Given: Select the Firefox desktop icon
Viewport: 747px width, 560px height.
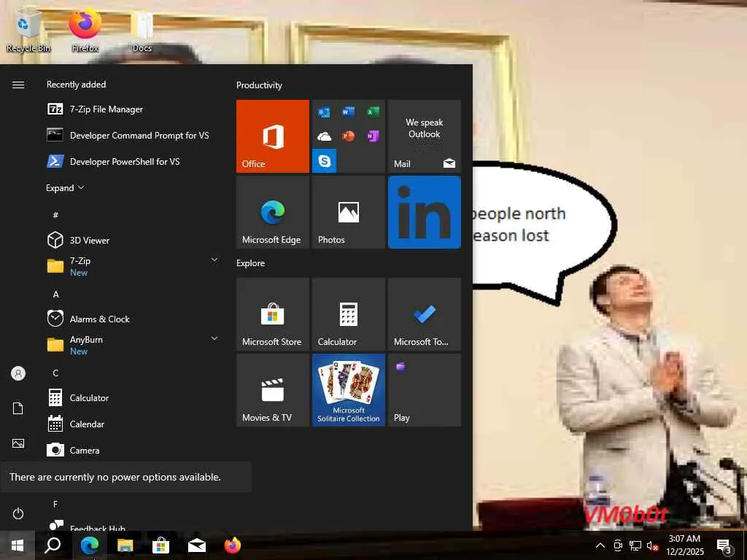Looking at the screenshot, I should 85,29.
